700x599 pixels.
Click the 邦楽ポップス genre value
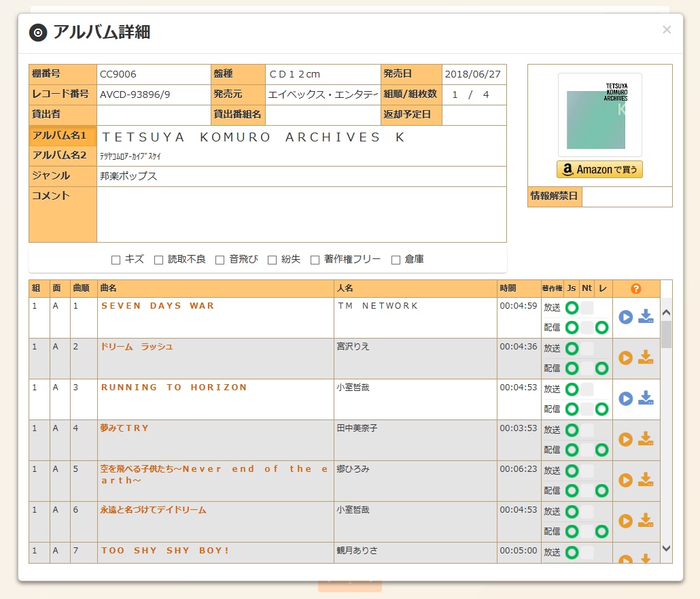[128, 176]
